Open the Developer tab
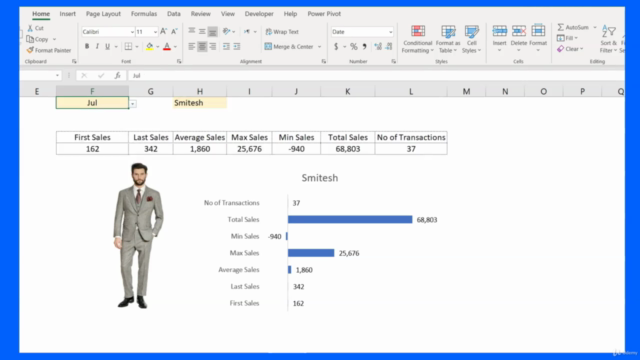Image resolution: width=640 pixels, height=360 pixels. [259, 14]
